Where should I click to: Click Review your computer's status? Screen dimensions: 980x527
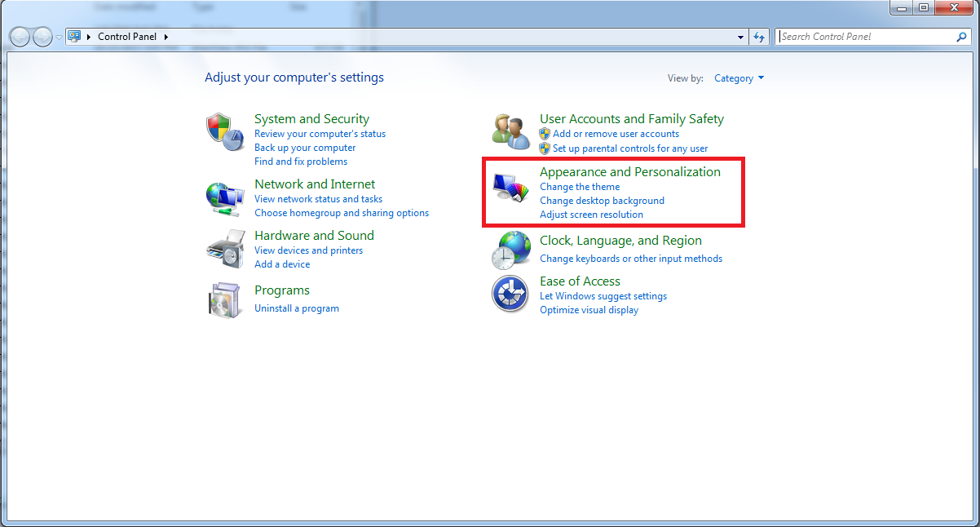[x=320, y=134]
